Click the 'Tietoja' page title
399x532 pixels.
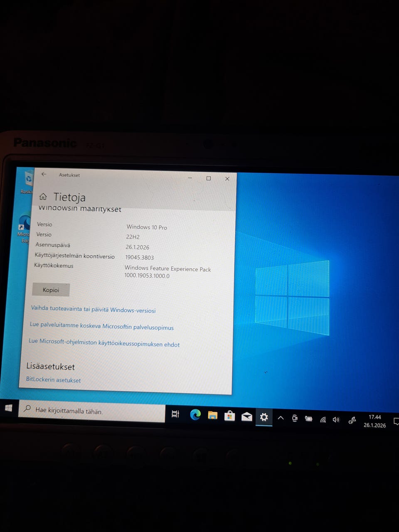[x=69, y=197]
